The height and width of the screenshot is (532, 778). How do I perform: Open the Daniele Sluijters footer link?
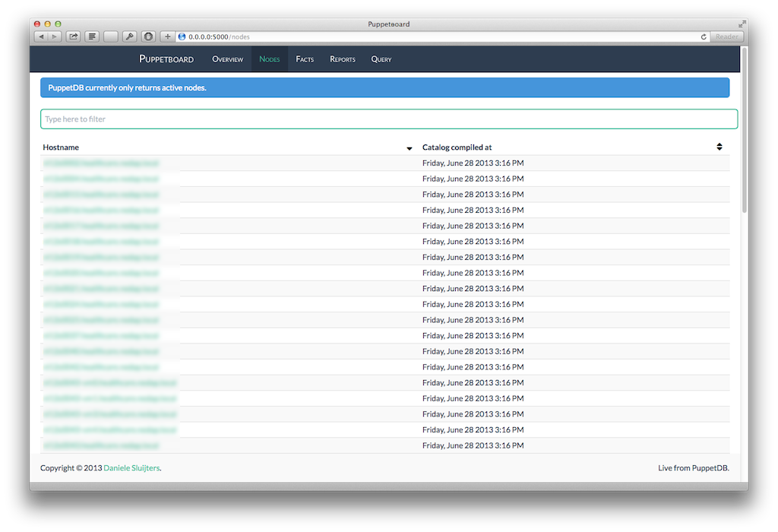131,468
